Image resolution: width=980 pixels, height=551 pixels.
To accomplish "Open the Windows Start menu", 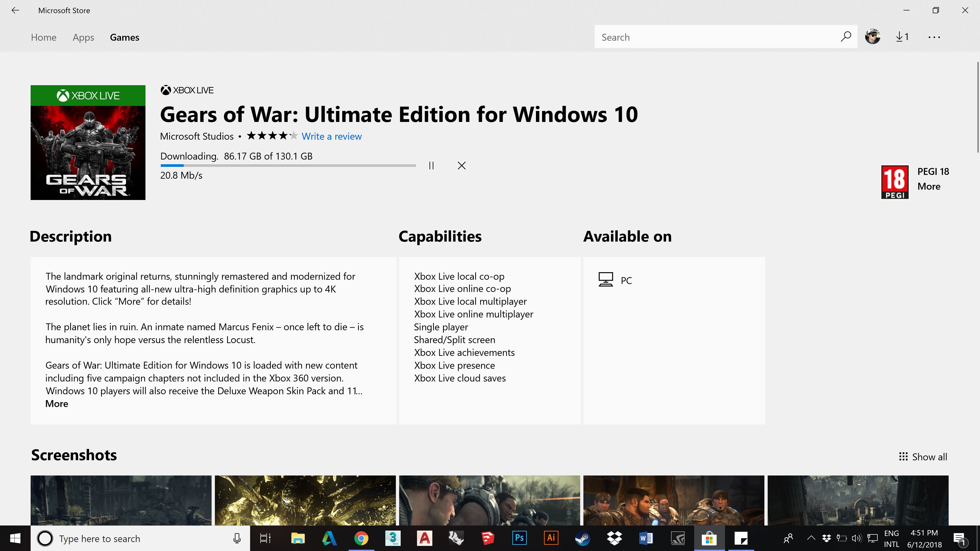I will (x=15, y=539).
